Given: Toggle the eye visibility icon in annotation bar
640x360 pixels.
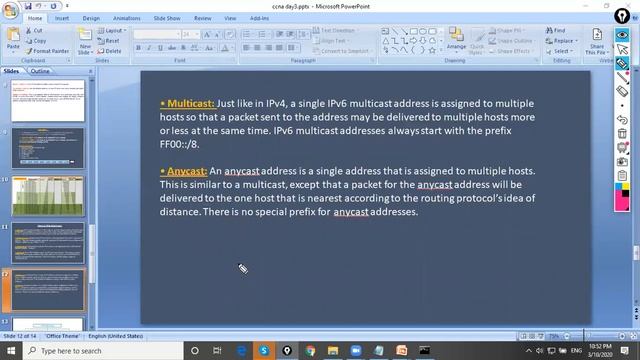Looking at the screenshot, I should pyautogui.click(x=622, y=35).
